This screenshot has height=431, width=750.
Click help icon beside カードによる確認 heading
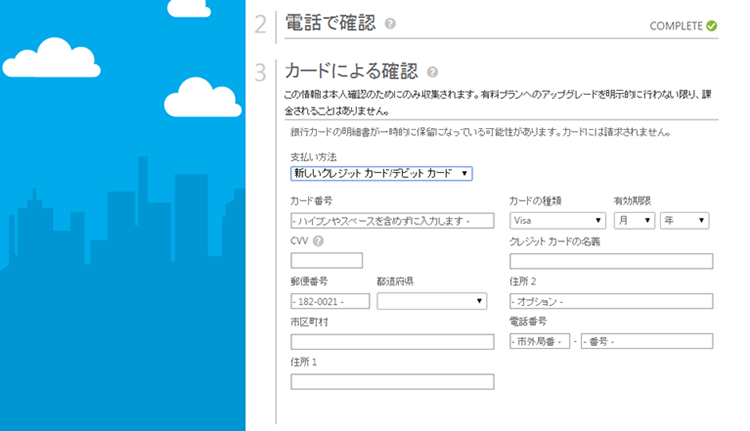point(432,72)
